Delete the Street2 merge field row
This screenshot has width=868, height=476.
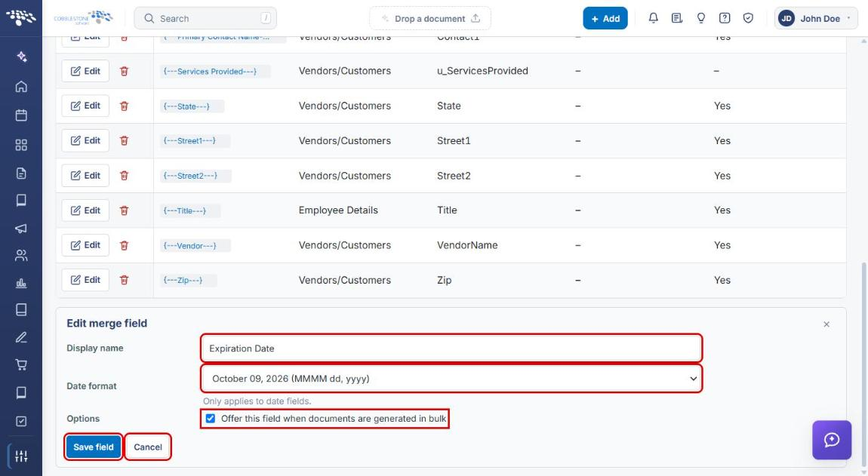(124, 176)
